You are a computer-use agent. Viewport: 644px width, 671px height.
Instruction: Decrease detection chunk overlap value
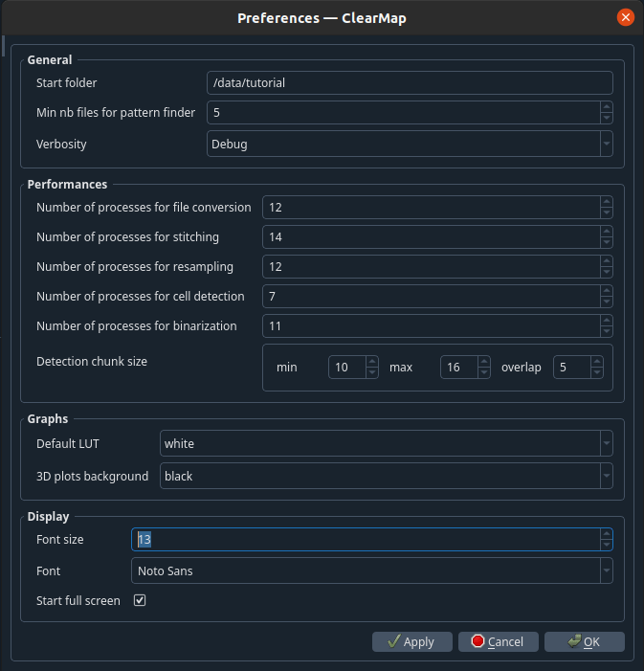pyautogui.click(x=597, y=372)
